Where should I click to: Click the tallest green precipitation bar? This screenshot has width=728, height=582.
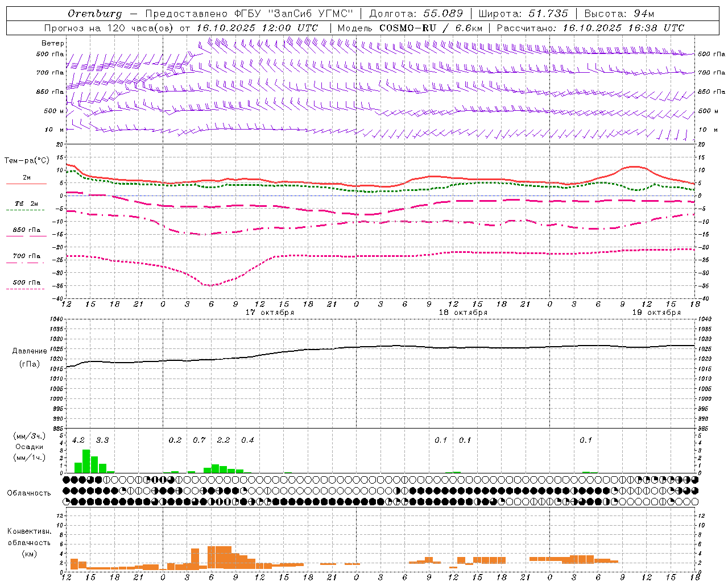click(x=86, y=461)
